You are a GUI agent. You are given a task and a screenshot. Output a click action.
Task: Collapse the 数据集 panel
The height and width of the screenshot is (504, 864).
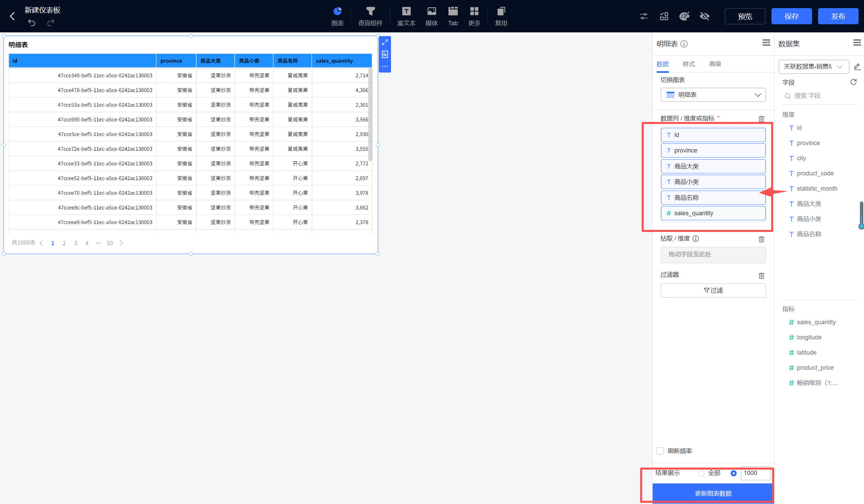click(x=857, y=43)
